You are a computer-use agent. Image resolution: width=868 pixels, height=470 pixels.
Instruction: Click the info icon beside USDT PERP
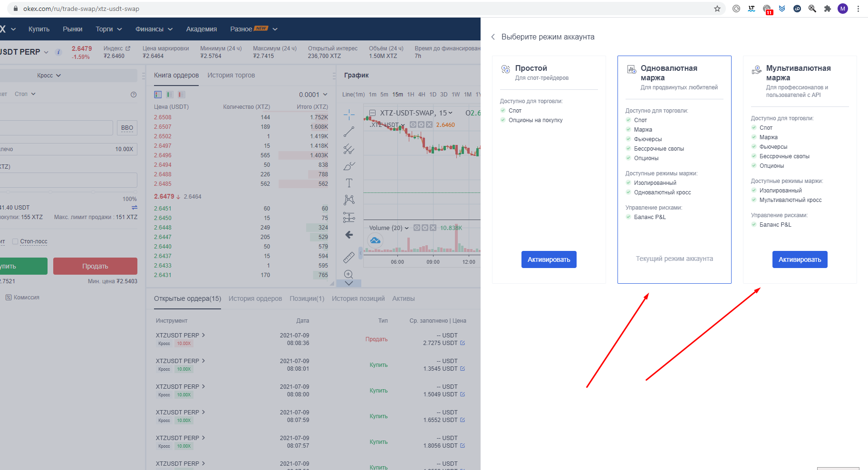(x=58, y=52)
